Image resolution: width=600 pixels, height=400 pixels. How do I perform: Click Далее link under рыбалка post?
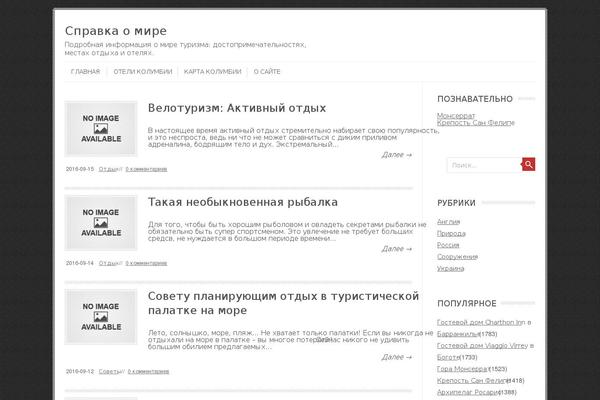[396, 249]
